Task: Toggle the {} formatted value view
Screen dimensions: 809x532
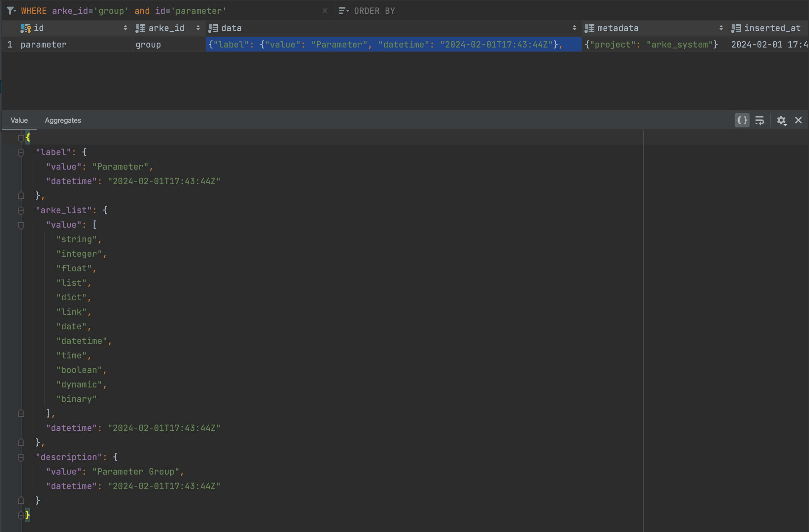Action: point(742,120)
